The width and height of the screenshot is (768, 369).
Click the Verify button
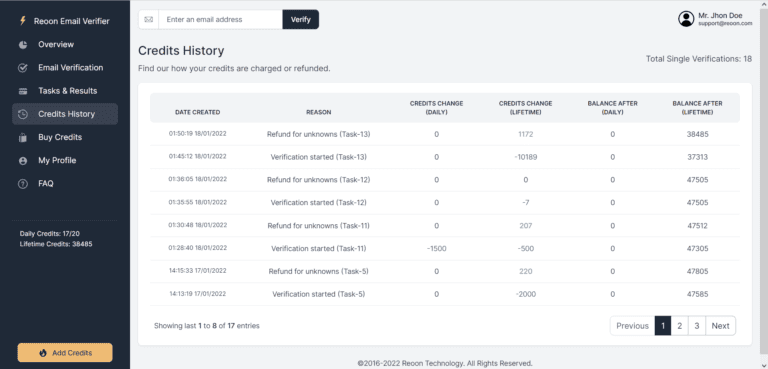pos(301,20)
